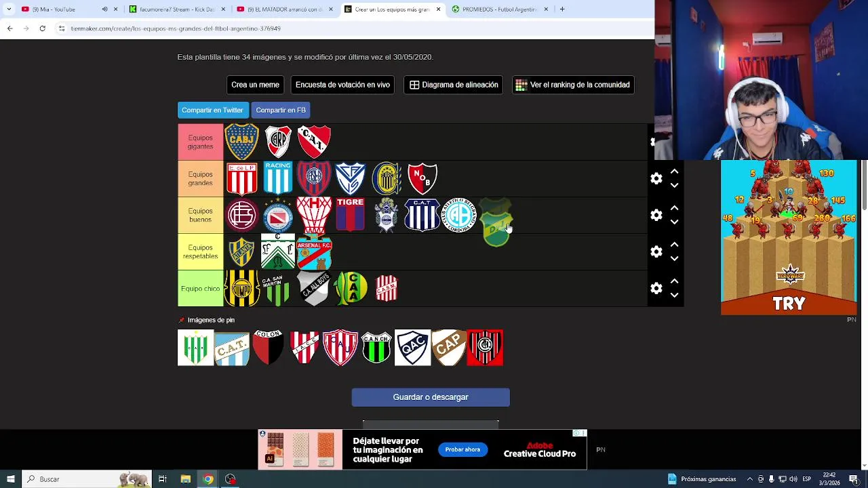The height and width of the screenshot is (488, 868).
Task: Select the Talleres C.A.T. striped crest
Action: (422, 215)
